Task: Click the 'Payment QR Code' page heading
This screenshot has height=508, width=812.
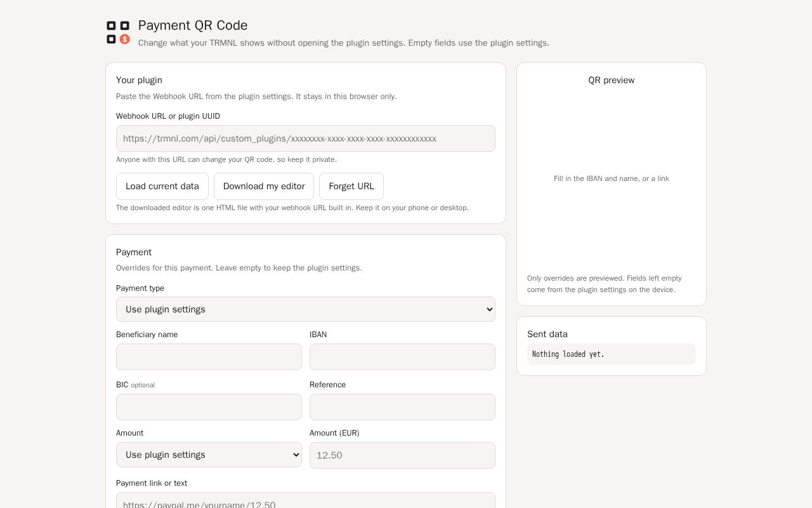Action: pos(193,25)
